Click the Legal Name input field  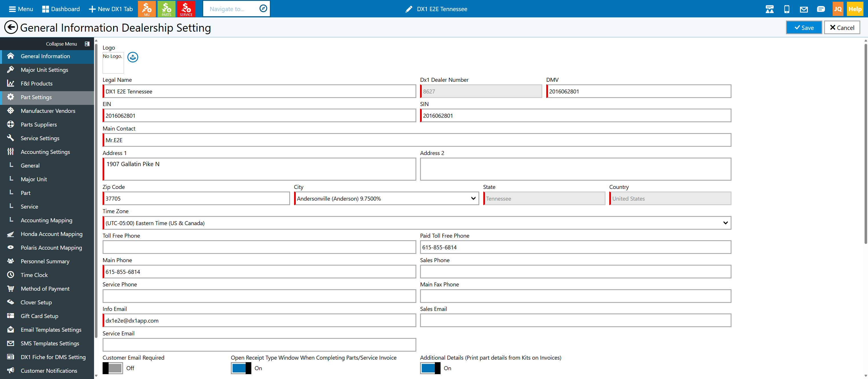(259, 91)
